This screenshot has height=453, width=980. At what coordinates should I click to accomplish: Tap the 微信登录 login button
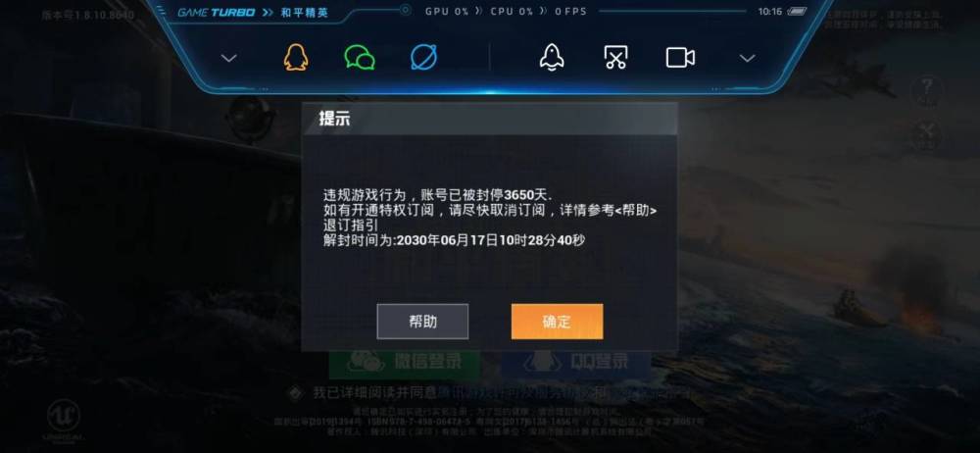pos(404,361)
